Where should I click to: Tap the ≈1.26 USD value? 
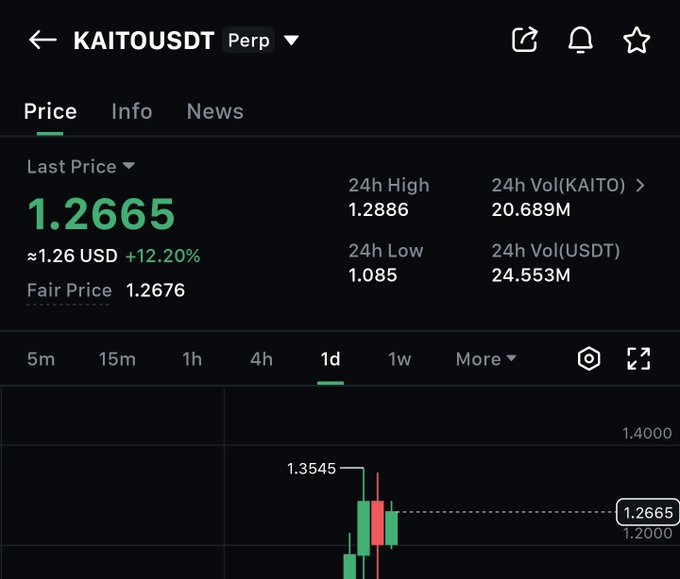pos(72,256)
